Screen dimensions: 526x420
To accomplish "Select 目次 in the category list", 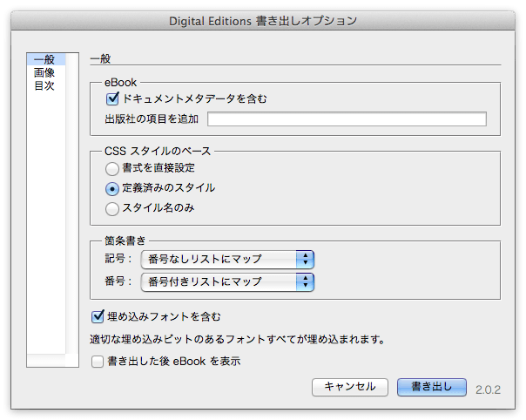I will coord(46,85).
